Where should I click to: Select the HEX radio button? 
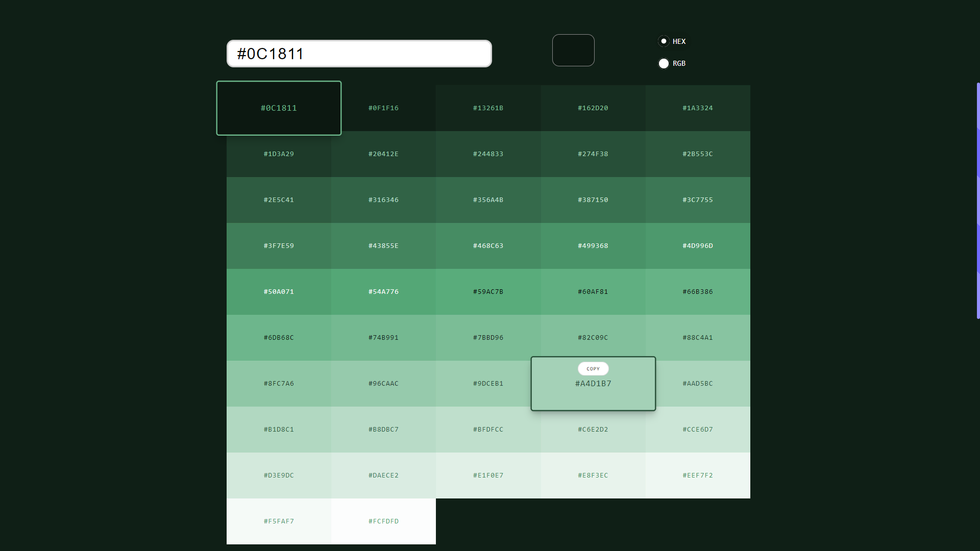[x=664, y=41]
